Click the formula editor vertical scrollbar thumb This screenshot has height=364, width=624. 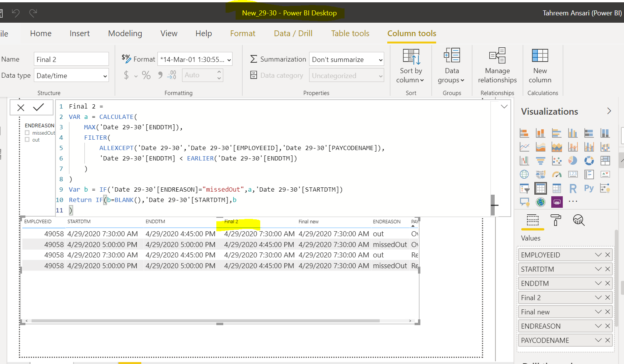tap(492, 205)
